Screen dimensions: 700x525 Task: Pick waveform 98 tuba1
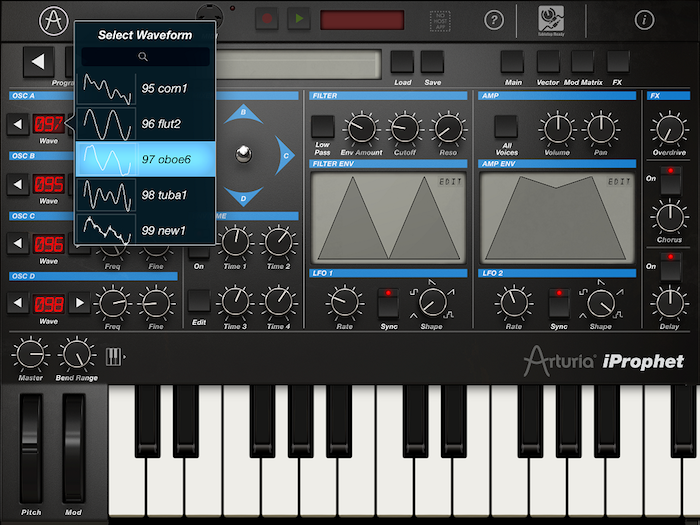(146, 195)
